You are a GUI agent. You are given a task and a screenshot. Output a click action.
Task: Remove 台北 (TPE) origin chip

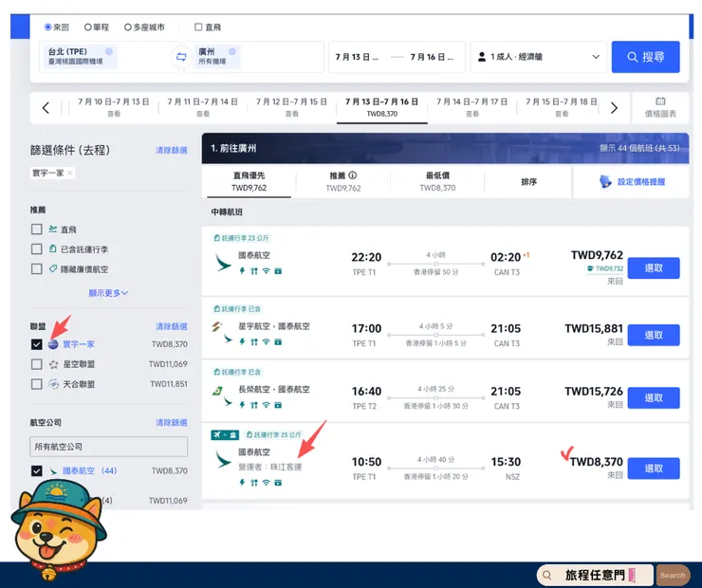(x=109, y=51)
